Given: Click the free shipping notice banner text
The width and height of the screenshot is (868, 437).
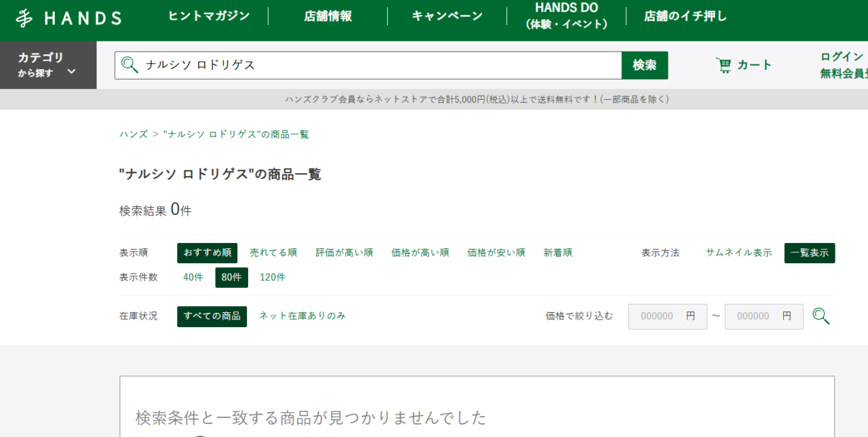Looking at the screenshot, I should coord(477,99).
